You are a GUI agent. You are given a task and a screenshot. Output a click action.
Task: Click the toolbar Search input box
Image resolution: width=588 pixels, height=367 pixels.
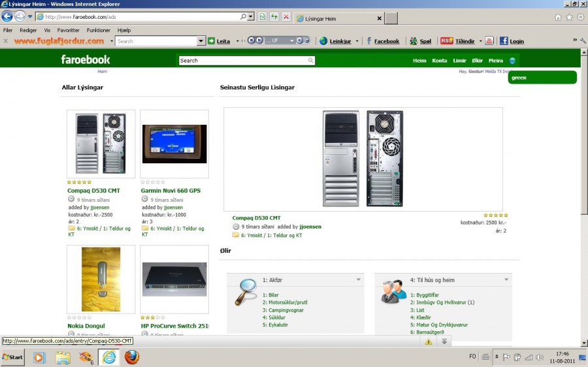pyautogui.click(x=156, y=41)
